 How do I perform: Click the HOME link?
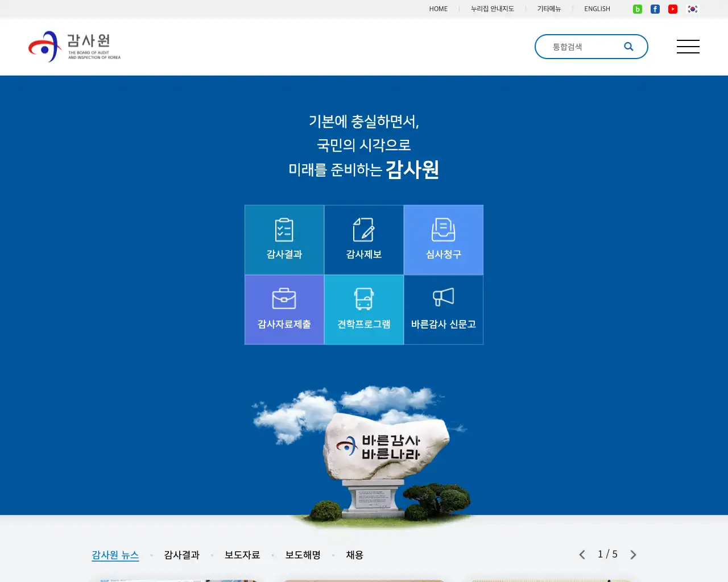pyautogui.click(x=439, y=9)
